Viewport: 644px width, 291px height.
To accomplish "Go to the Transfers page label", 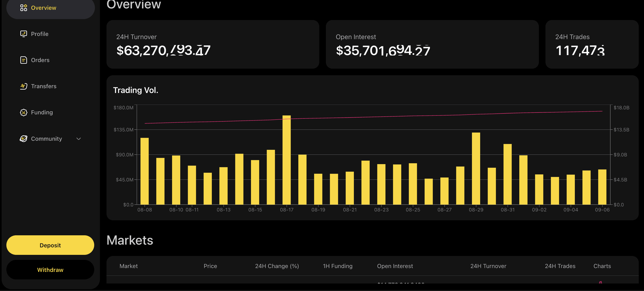I will click(43, 86).
